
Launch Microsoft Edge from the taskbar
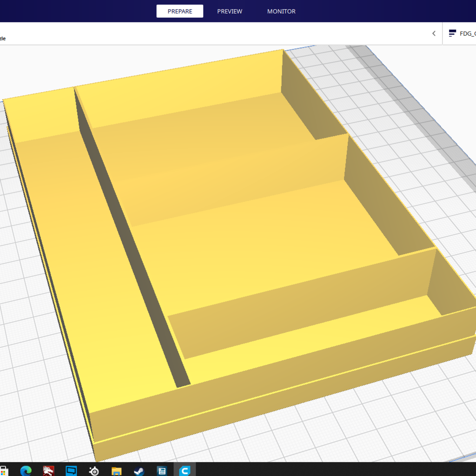26,470
